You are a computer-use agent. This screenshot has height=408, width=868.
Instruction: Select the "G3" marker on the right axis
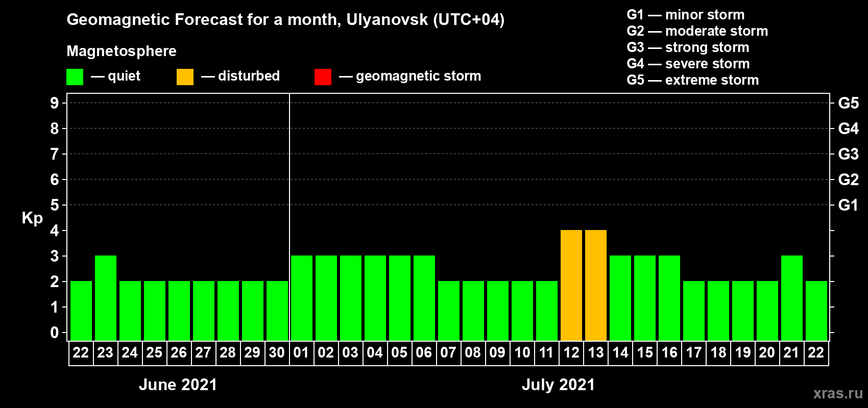point(849,154)
